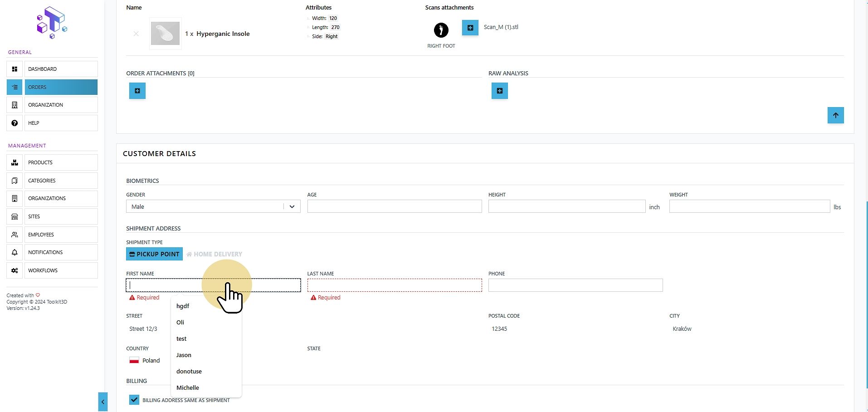Click the Notifications bell icon
Screen dimensions: 868x412
pyautogui.click(x=15, y=252)
